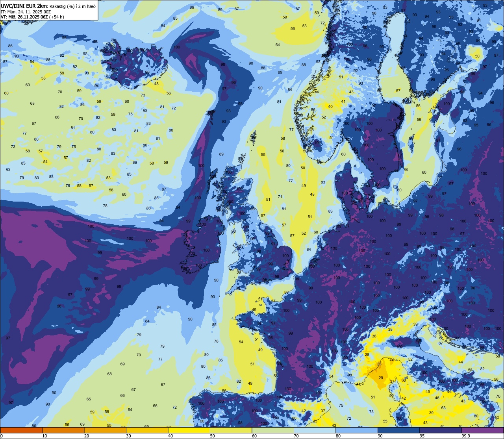The height and width of the screenshot is (439, 504).
Task: Click the legend tick label "95"
Action: click(422, 436)
